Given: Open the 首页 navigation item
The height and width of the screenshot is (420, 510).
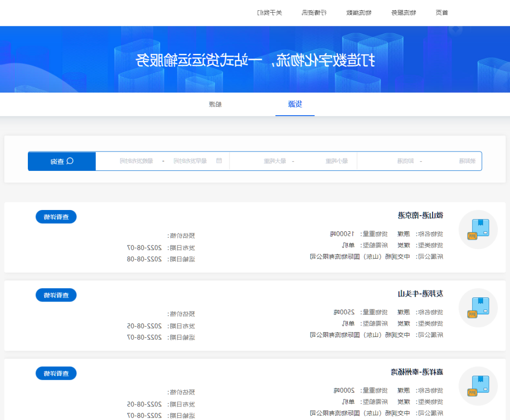Looking at the screenshot, I should click(442, 13).
